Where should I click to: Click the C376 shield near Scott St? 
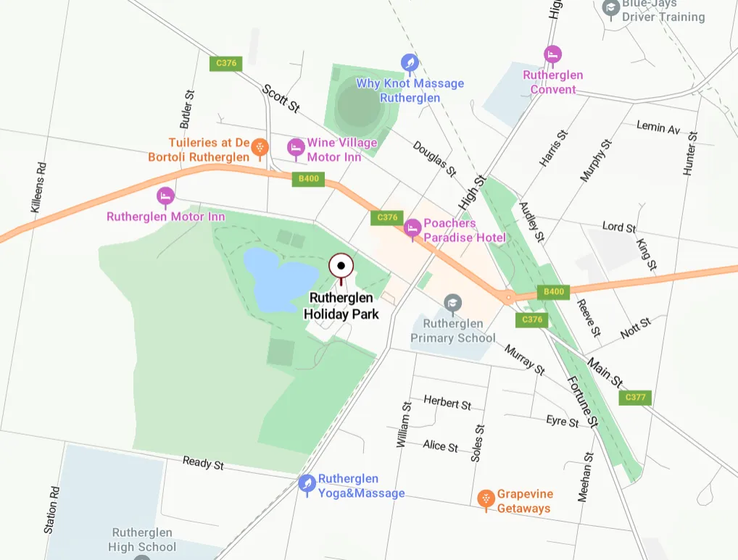pyautogui.click(x=226, y=64)
